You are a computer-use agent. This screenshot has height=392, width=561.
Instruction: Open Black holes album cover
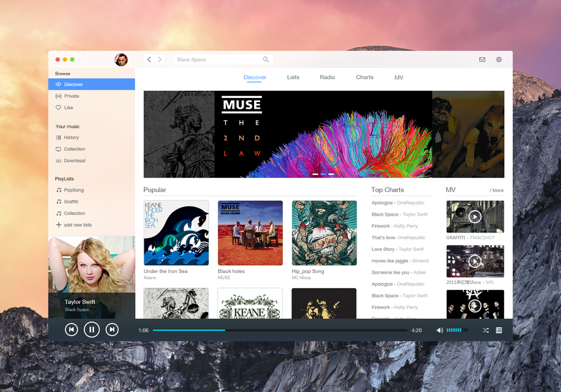click(x=250, y=233)
